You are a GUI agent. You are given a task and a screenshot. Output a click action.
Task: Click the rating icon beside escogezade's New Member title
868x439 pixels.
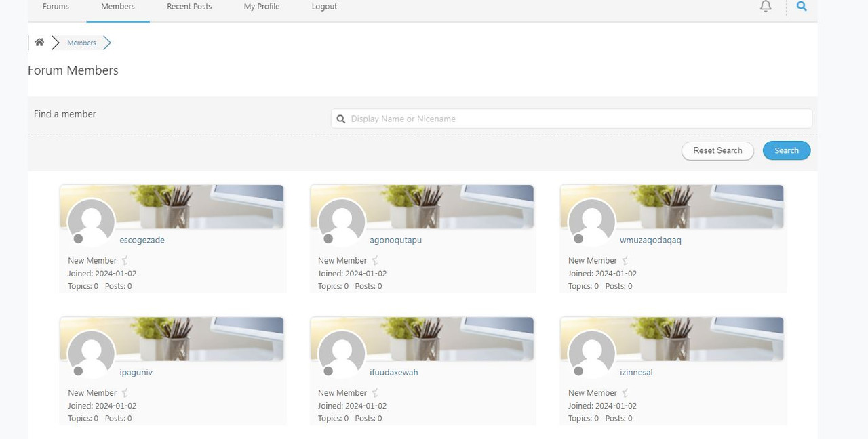click(x=125, y=260)
